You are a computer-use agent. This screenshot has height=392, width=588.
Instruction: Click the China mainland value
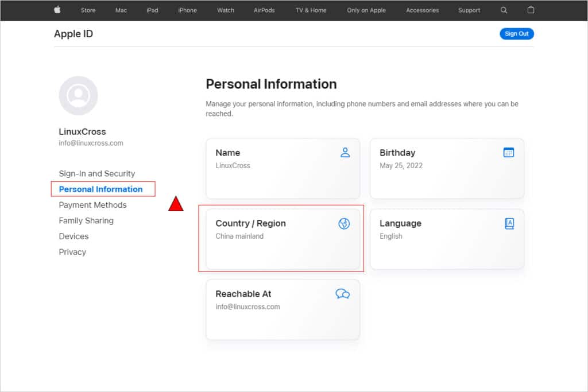(239, 236)
